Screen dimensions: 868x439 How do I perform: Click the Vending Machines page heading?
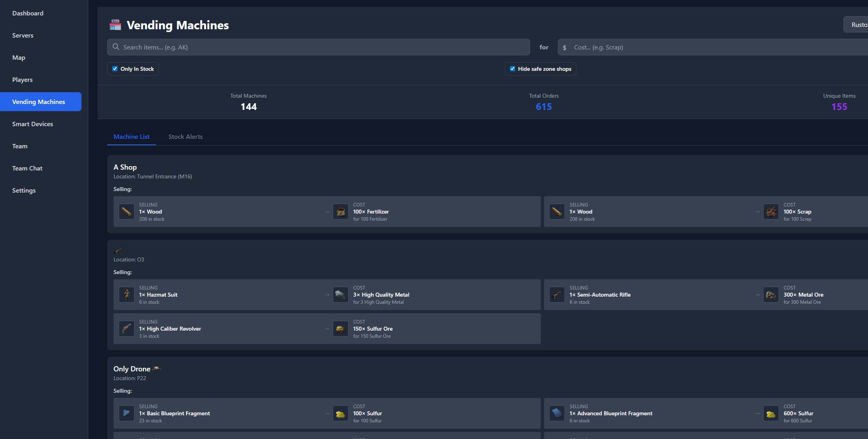[x=178, y=25]
